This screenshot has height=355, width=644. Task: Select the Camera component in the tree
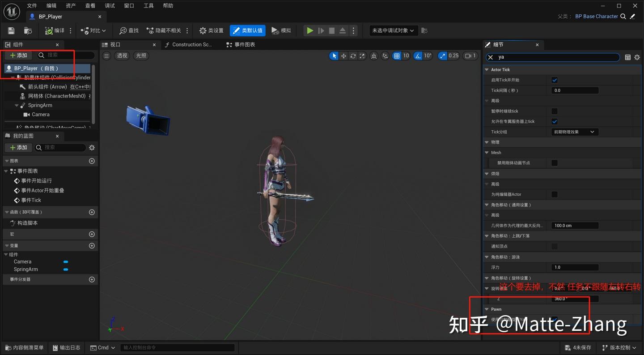click(x=40, y=115)
